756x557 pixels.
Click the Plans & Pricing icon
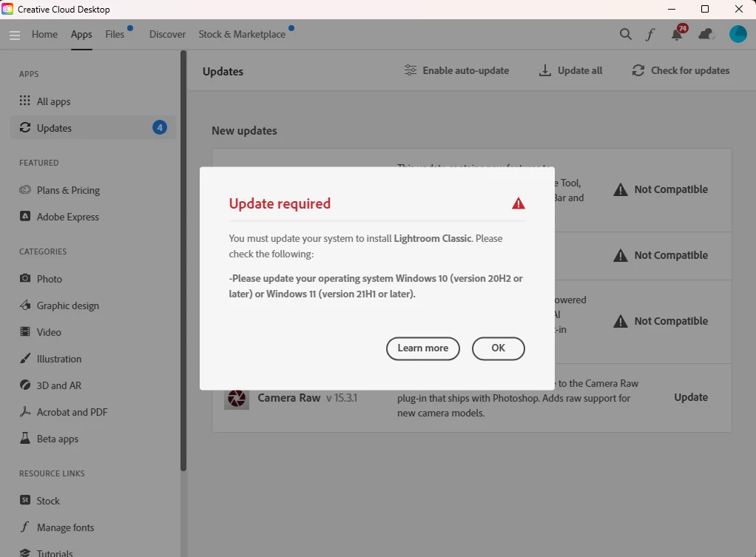point(25,189)
